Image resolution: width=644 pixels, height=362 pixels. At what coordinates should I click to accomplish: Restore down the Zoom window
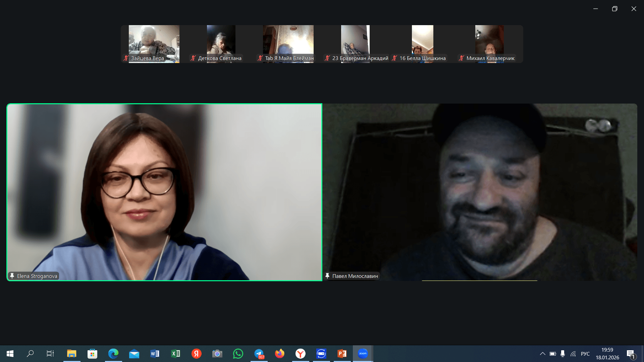(x=614, y=9)
